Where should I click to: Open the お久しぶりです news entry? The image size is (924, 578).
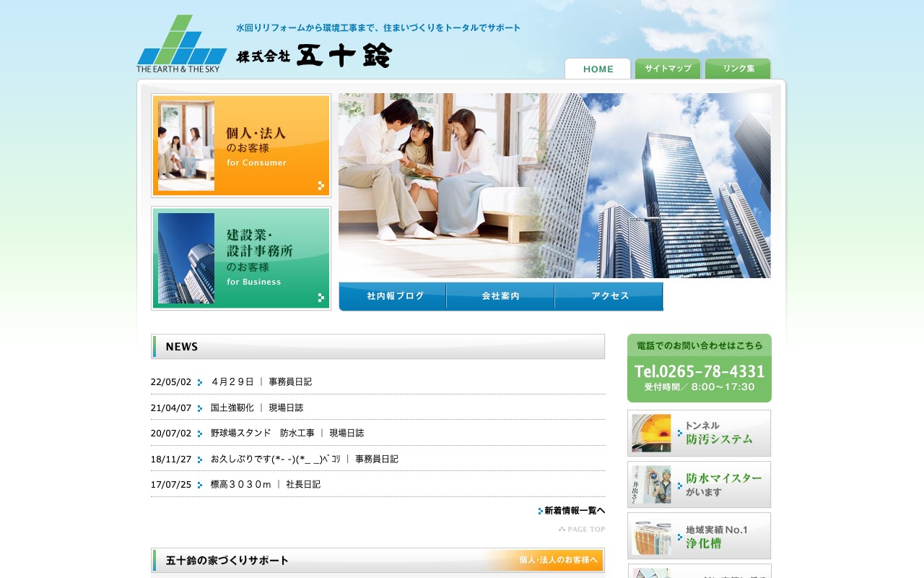[275, 459]
